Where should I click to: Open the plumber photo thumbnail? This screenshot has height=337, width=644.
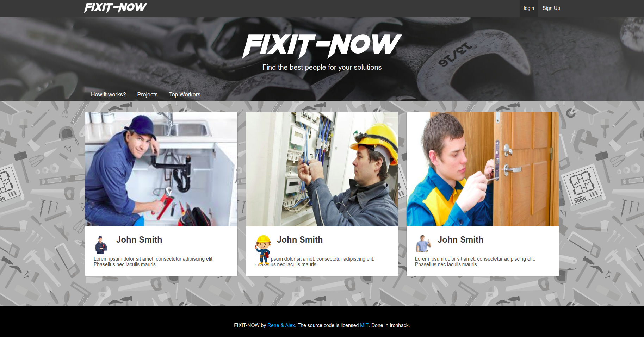(x=161, y=169)
